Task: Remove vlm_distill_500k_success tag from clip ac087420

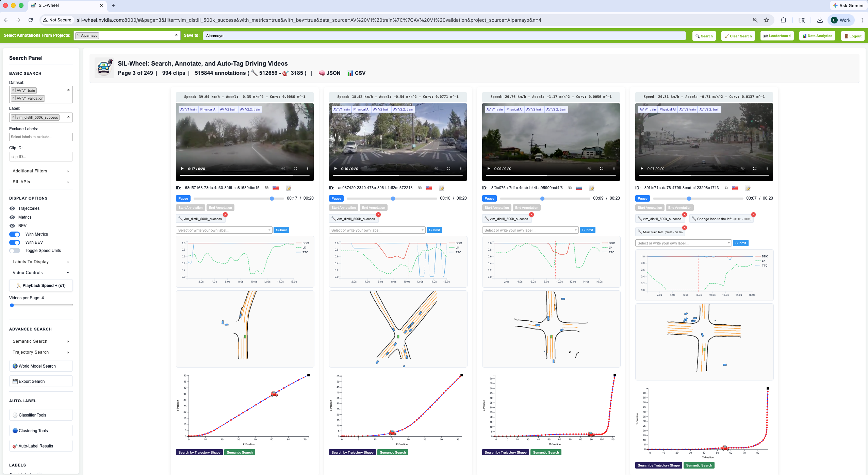Action: pos(378,215)
